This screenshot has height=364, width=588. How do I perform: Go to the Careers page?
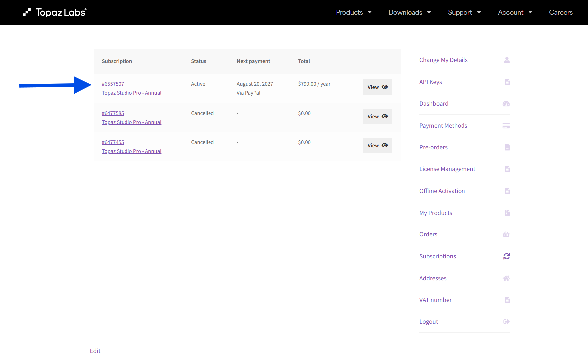(561, 12)
